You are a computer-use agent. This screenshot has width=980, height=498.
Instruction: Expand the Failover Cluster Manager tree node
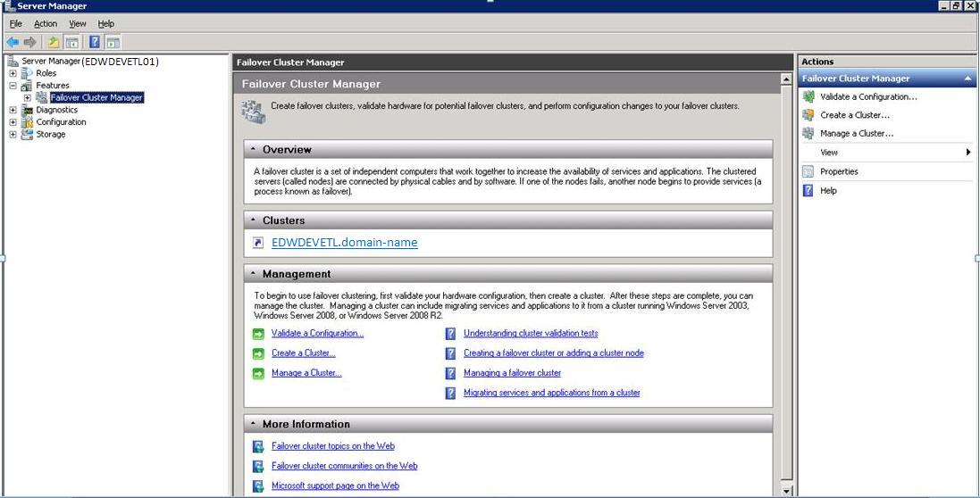click(27, 97)
